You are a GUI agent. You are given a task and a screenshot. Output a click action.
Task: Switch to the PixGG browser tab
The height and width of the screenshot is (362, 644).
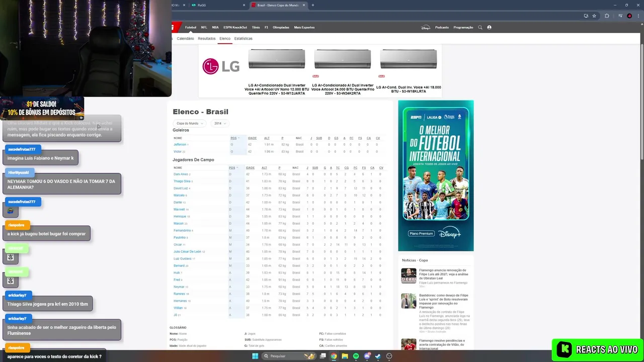click(219, 5)
